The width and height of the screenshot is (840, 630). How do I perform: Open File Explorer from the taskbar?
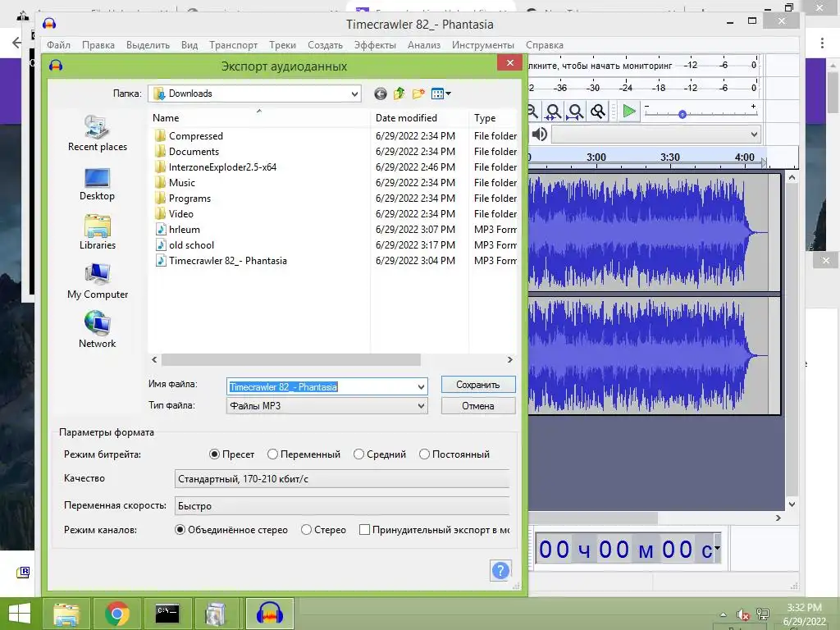66,614
